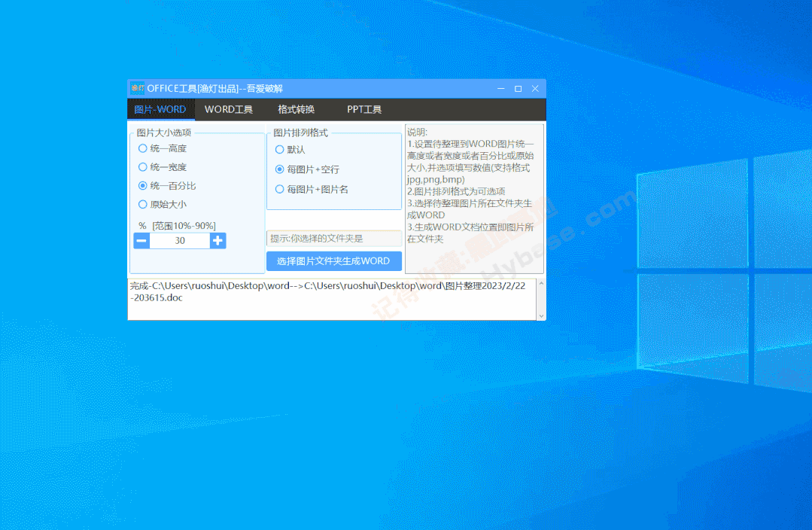Increase percentage with the plus button
This screenshot has width=812, height=530.
pyautogui.click(x=218, y=241)
